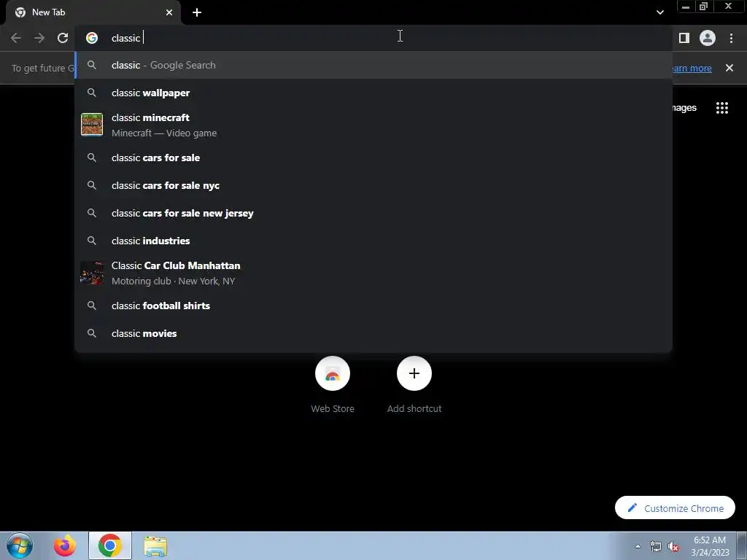Open 'Classic Car Club Manhattan' suggestion

click(373, 273)
